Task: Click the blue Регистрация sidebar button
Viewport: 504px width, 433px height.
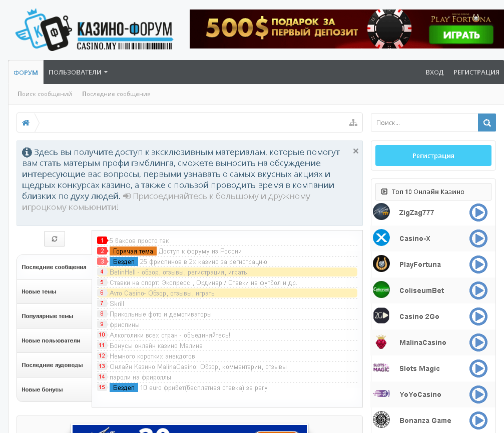Action: pos(433,155)
